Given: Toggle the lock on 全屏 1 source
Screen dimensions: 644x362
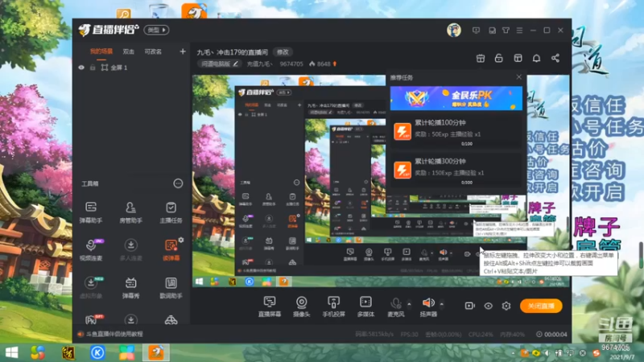Looking at the screenshot, I should tap(93, 68).
